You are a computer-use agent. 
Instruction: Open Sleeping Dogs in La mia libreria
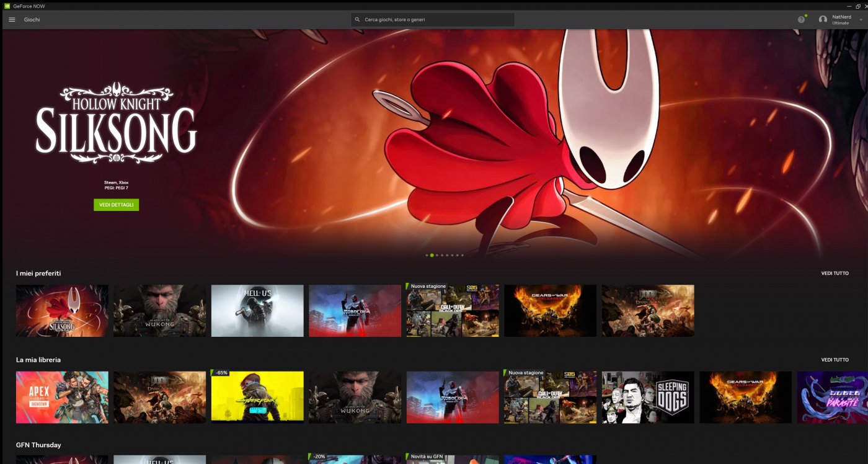click(x=648, y=398)
